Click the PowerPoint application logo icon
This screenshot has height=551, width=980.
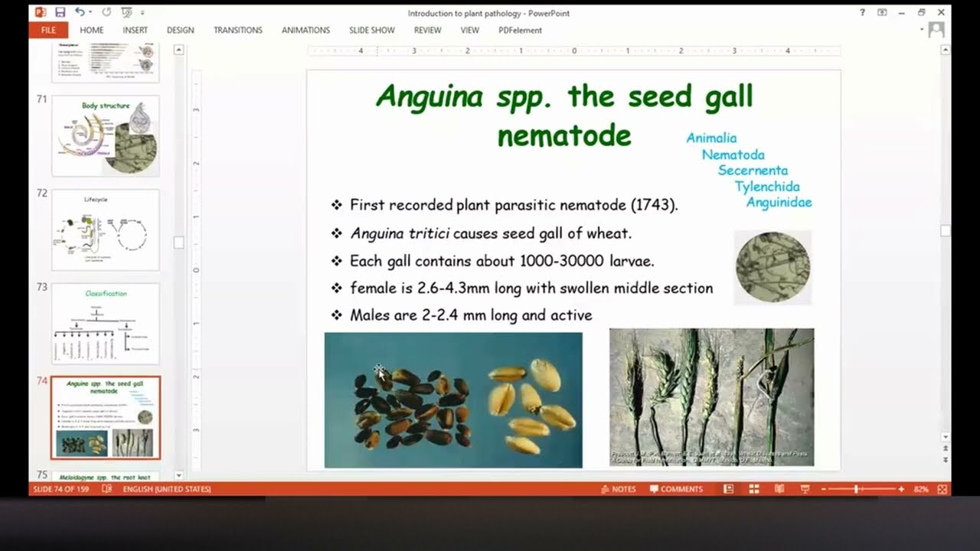41,12
